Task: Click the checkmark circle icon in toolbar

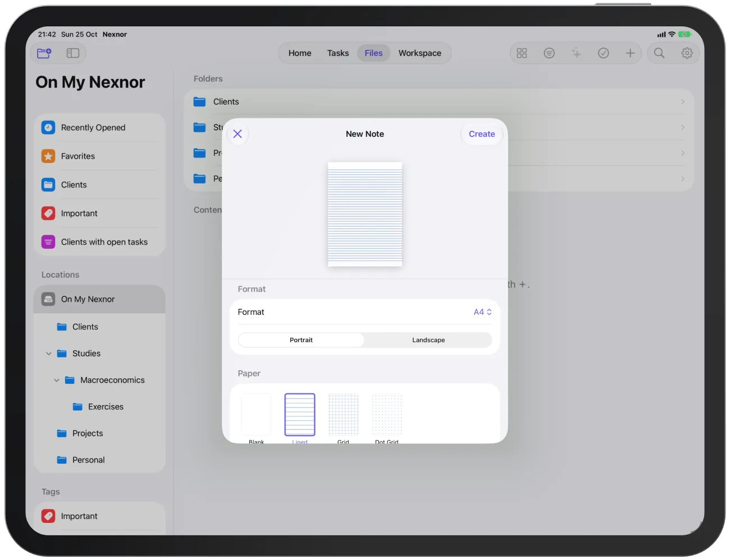Action: coord(604,53)
